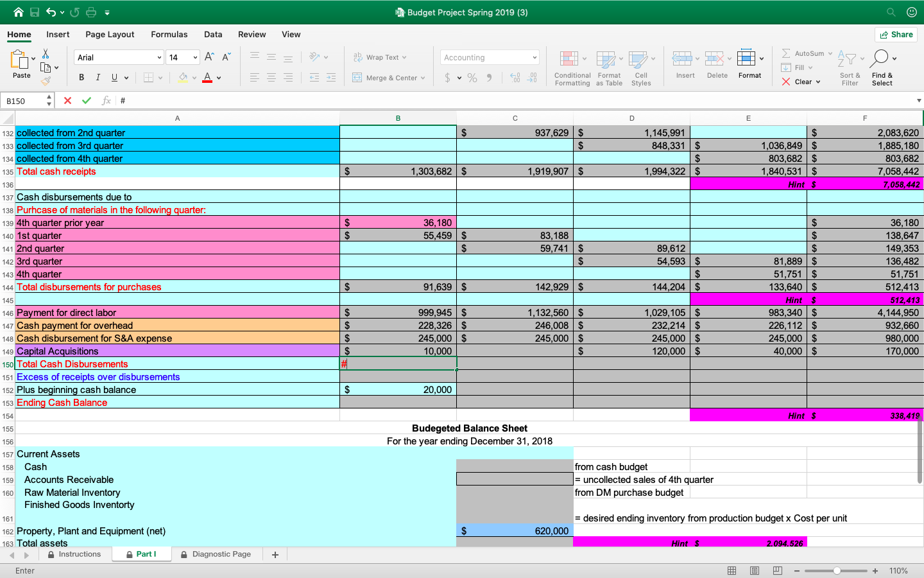Expand Merge & Center options arrow

[423, 78]
